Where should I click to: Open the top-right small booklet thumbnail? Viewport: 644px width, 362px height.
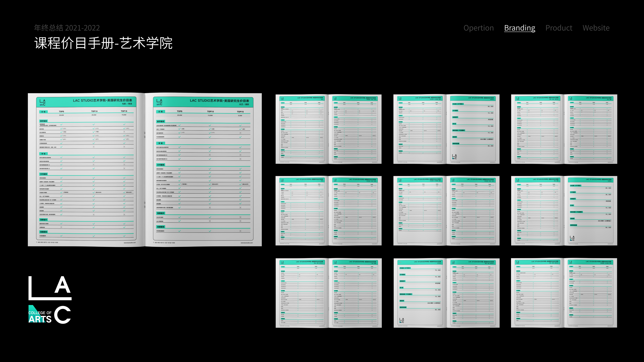click(x=564, y=129)
